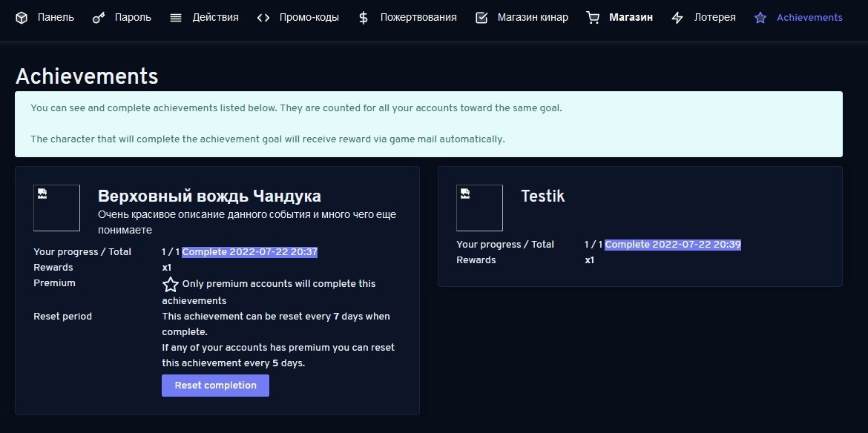Click the key icon beside Пароль
The image size is (868, 433).
tap(99, 17)
